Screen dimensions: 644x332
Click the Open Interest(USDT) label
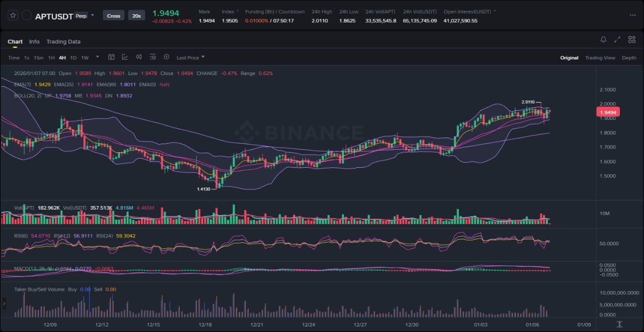coord(467,12)
